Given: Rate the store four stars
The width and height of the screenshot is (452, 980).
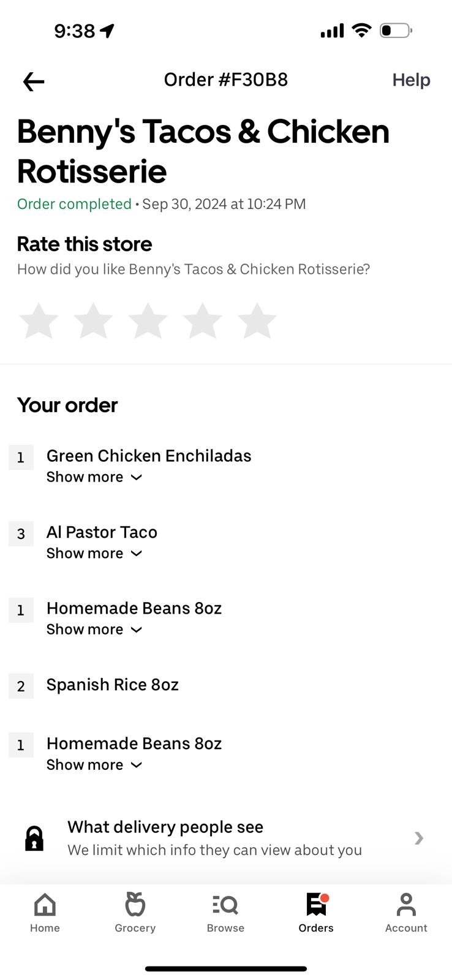Looking at the screenshot, I should [202, 320].
